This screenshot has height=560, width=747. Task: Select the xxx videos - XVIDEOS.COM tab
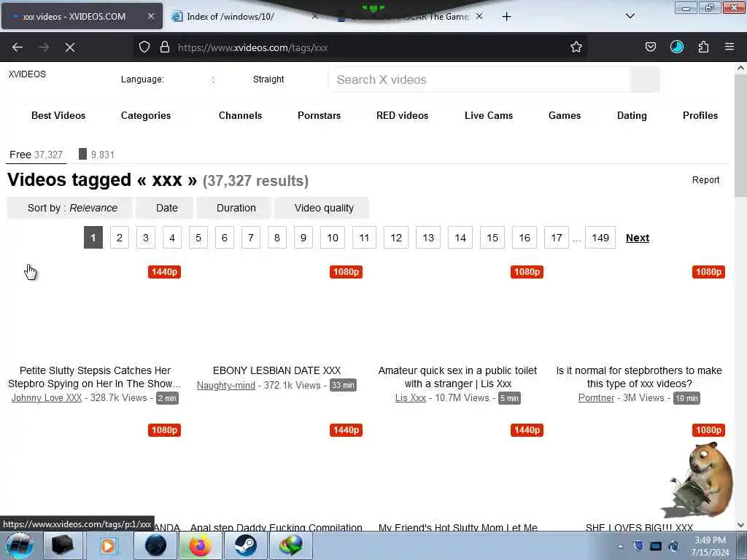(x=82, y=17)
